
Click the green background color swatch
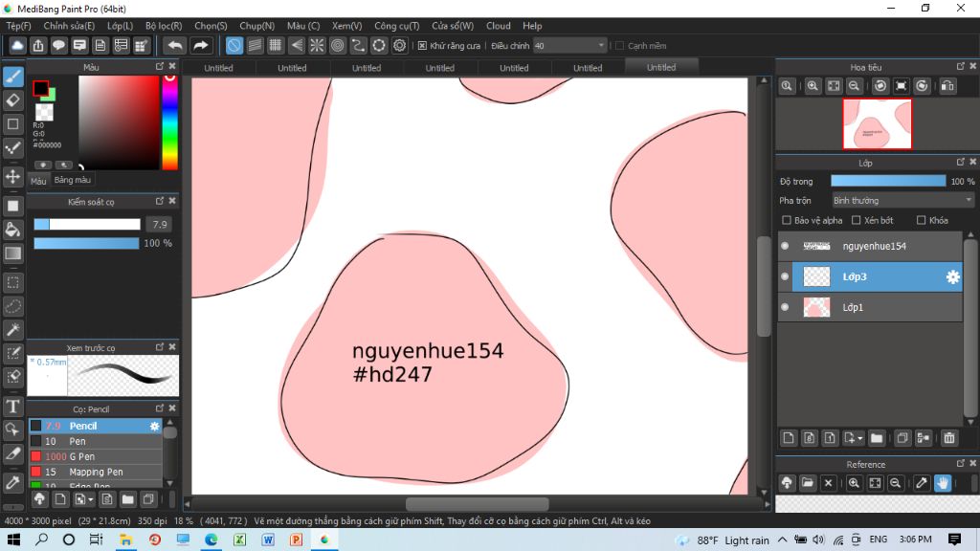[x=51, y=96]
